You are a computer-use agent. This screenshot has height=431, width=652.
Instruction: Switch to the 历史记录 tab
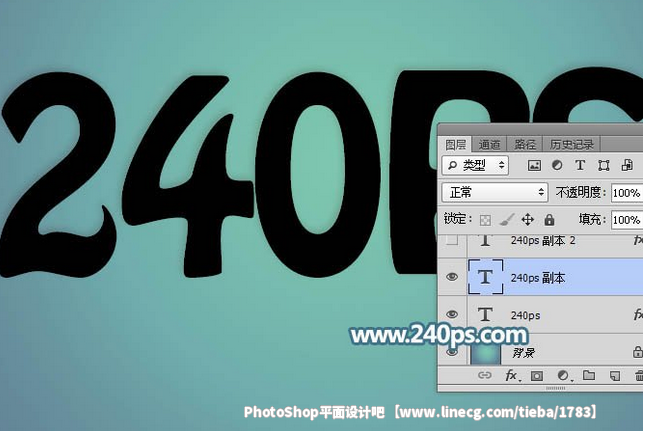point(572,145)
